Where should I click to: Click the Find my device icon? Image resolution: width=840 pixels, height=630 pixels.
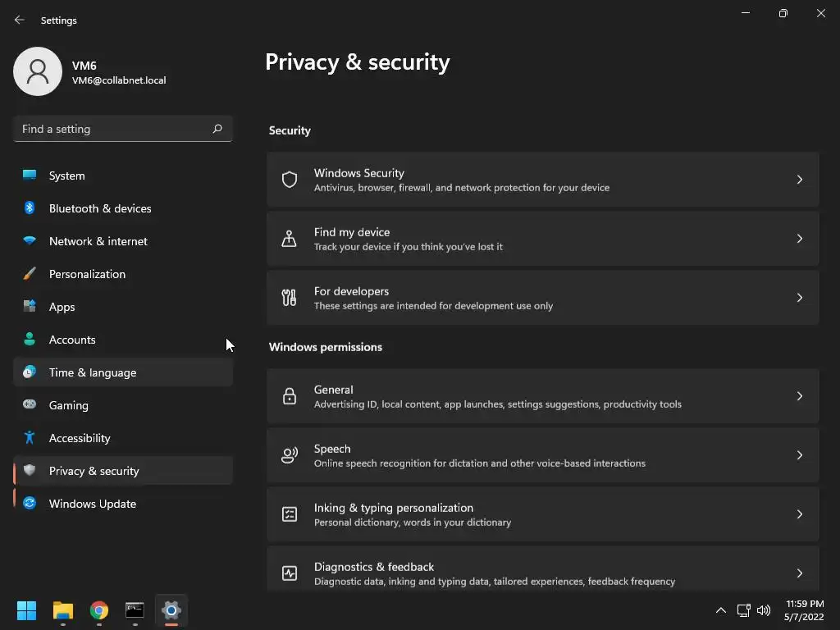(x=290, y=239)
